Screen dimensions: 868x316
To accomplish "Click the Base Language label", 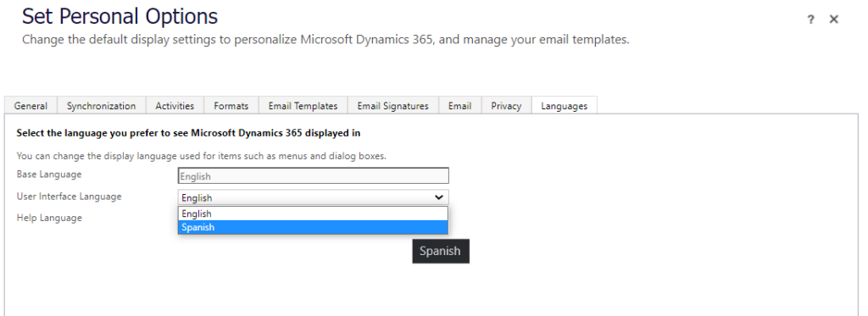I will [49, 175].
